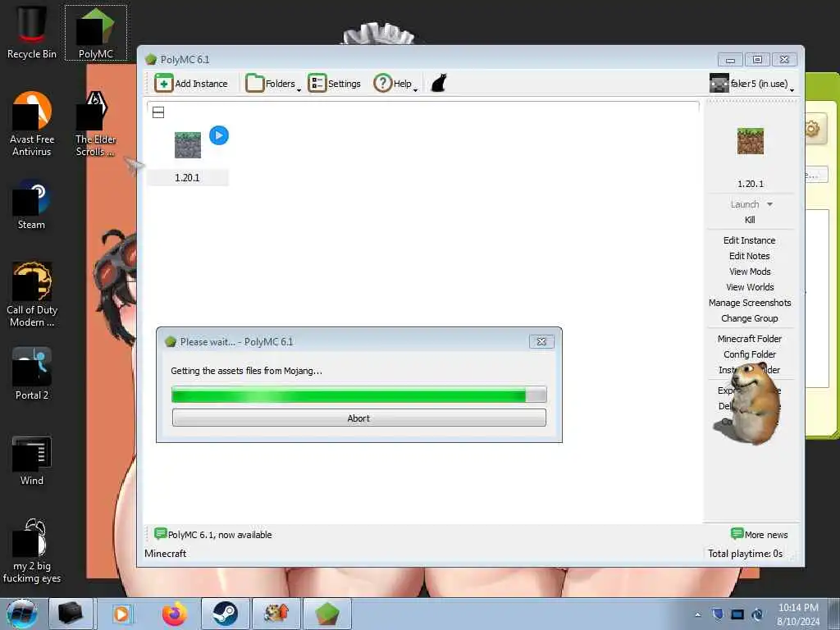840x630 pixels.
Task: Click the monitor icon in system tray
Action: tap(737, 614)
